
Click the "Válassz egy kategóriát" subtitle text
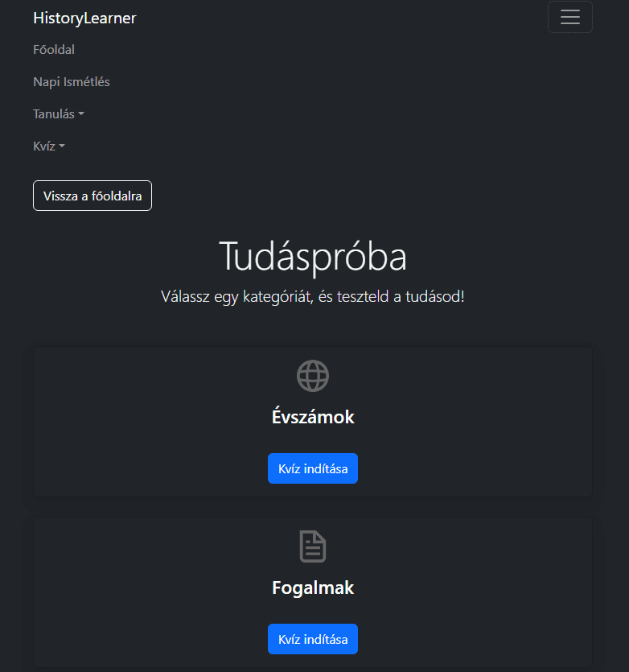click(313, 297)
